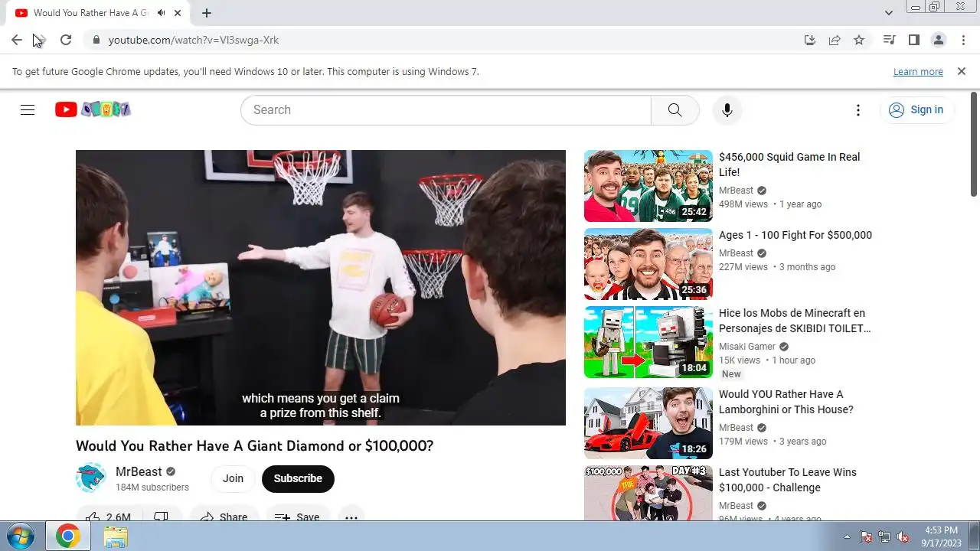Select the 'Would You Rather Have A G' tab
Image resolution: width=980 pixels, height=551 pixels.
coord(91,13)
